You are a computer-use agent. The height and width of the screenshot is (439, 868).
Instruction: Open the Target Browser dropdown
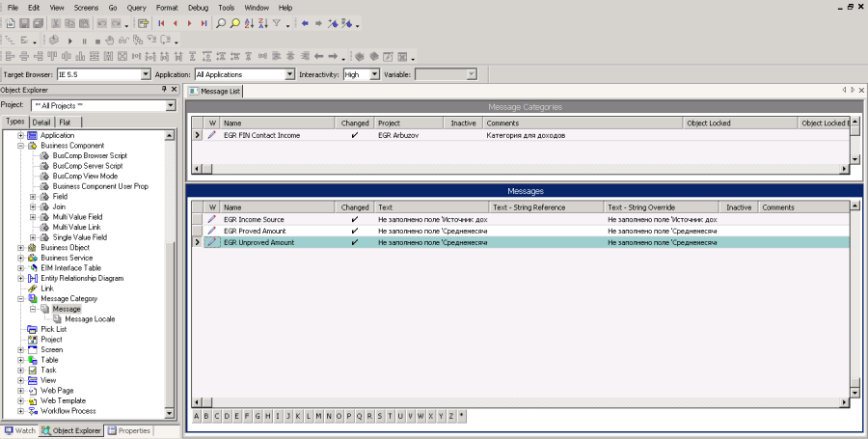tap(146, 74)
